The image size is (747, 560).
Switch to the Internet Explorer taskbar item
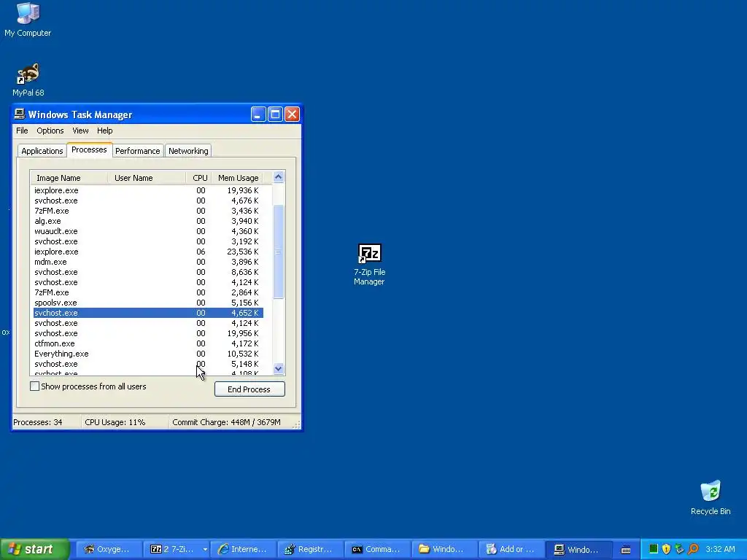click(244, 549)
